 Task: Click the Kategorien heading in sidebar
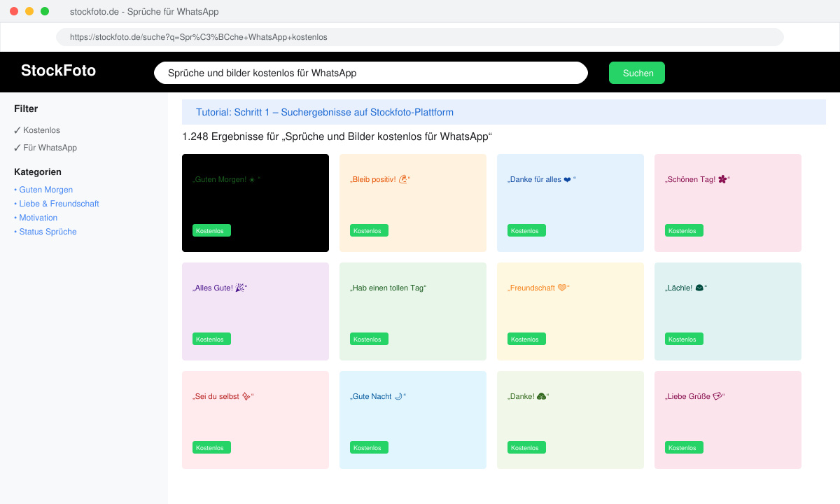38,171
